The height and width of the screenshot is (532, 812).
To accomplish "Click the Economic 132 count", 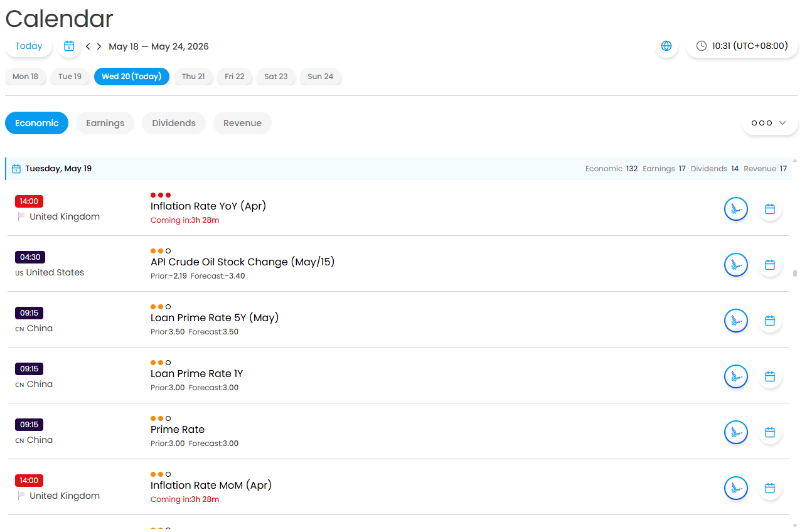I will tap(611, 169).
